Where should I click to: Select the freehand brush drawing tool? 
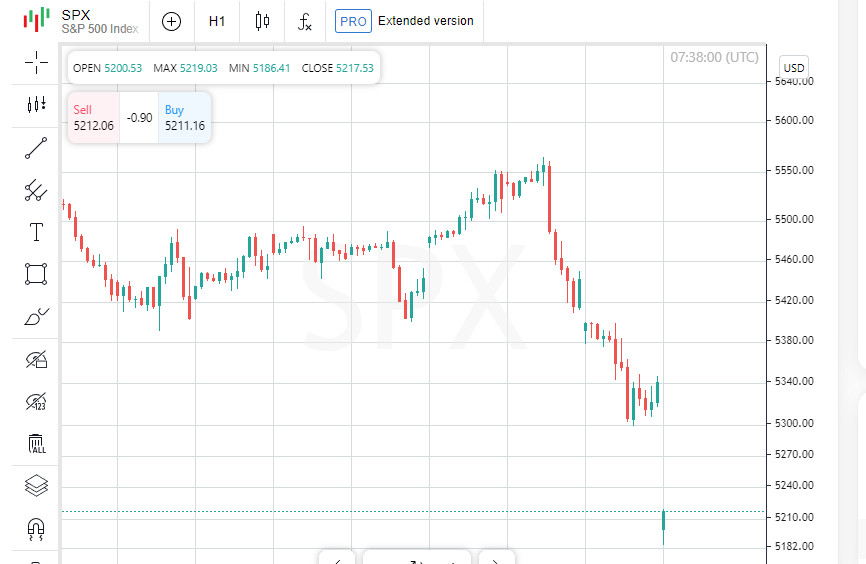click(x=36, y=317)
